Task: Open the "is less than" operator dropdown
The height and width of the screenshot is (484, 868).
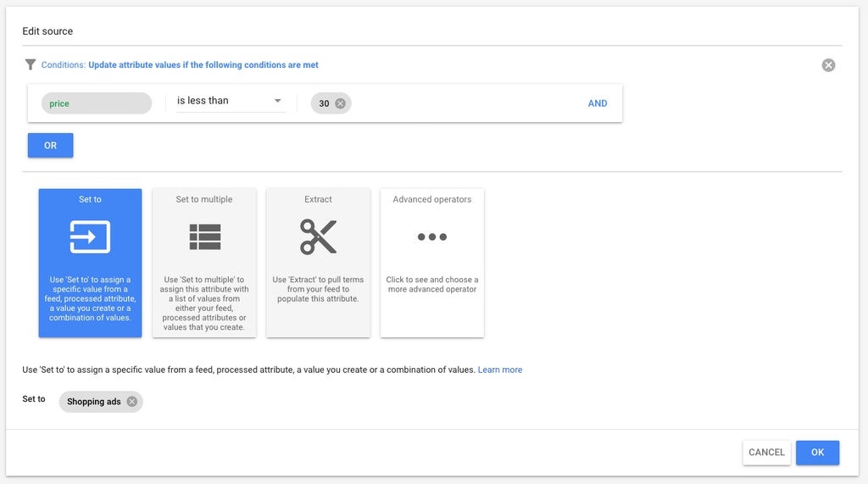Action: [220, 101]
